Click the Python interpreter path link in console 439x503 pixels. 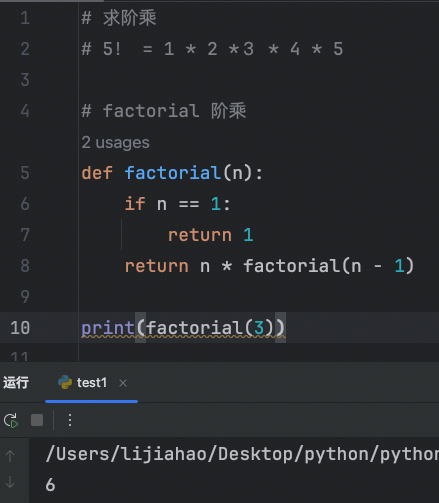[x=242, y=454]
